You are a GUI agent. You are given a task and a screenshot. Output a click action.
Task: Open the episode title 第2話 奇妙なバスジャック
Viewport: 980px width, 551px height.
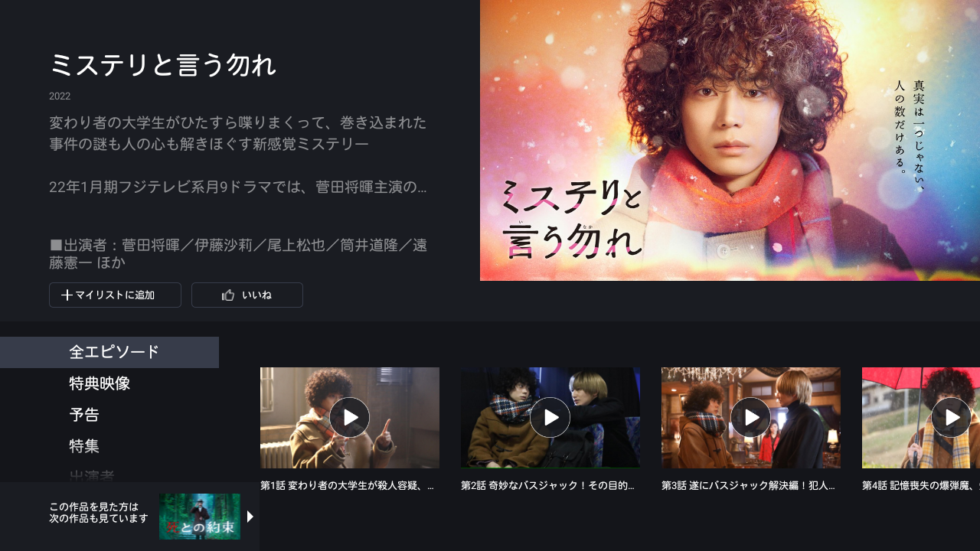click(x=548, y=486)
